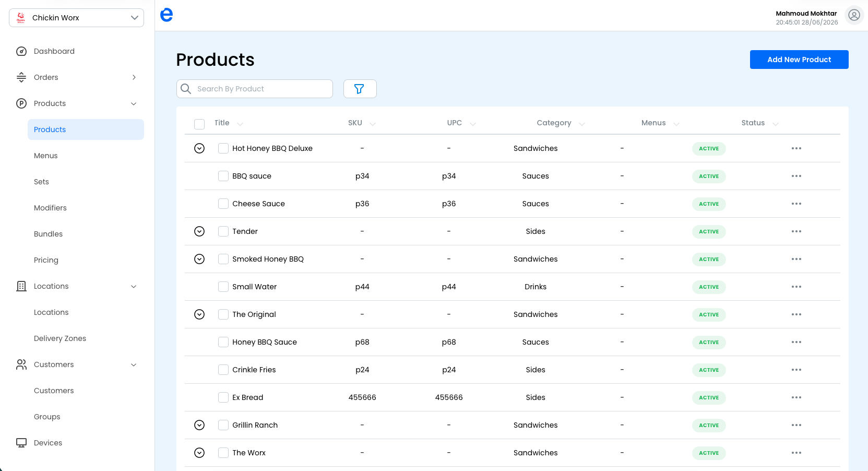Select the Smoked Honey BBQ checkbox
This screenshot has width=868, height=471.
pos(223,259)
